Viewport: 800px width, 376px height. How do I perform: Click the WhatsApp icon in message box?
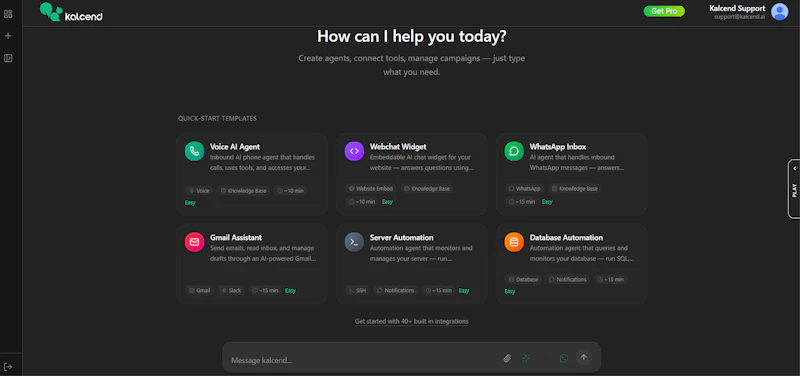pyautogui.click(x=564, y=358)
